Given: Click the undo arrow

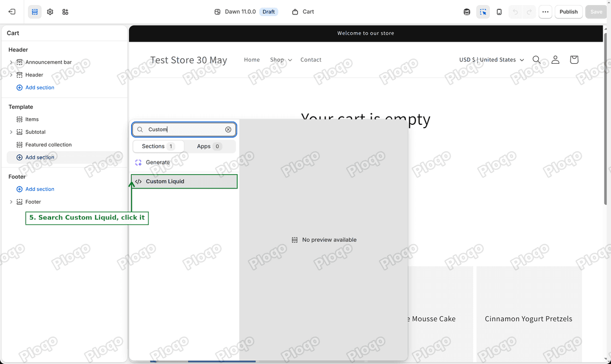Looking at the screenshot, I should click(x=515, y=12).
